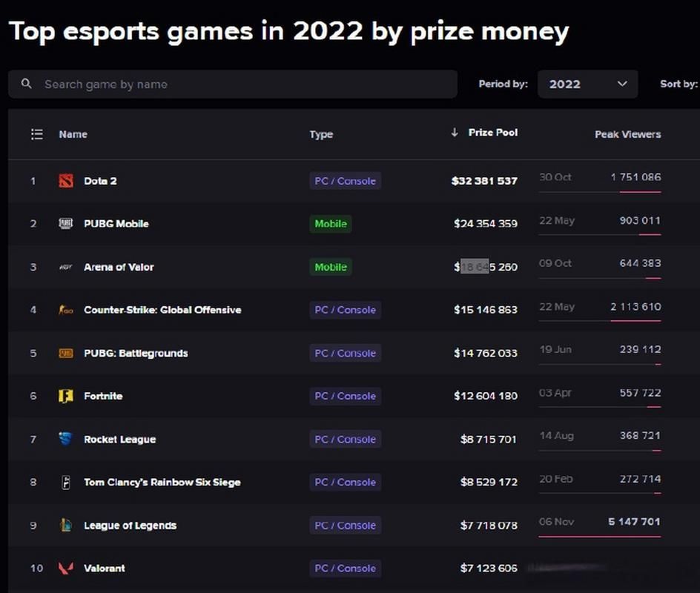This screenshot has width=700, height=593.
Task: Click the Rocket League logo icon
Action: [65, 439]
